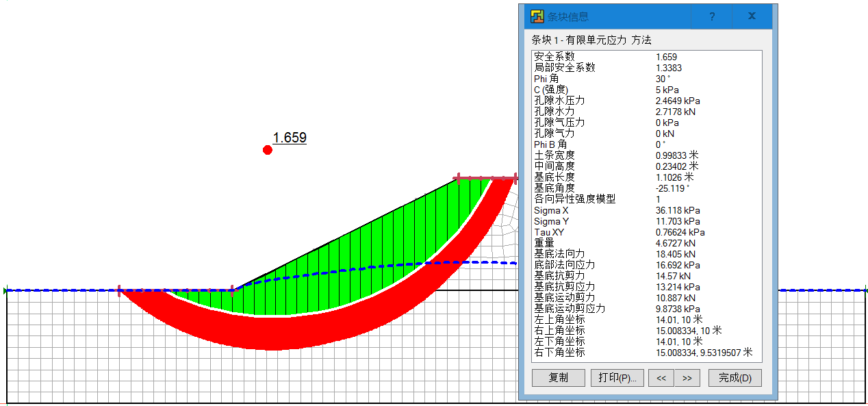868x406 pixels.
Task: Select the 左下角坐标 row
Action: point(646,342)
